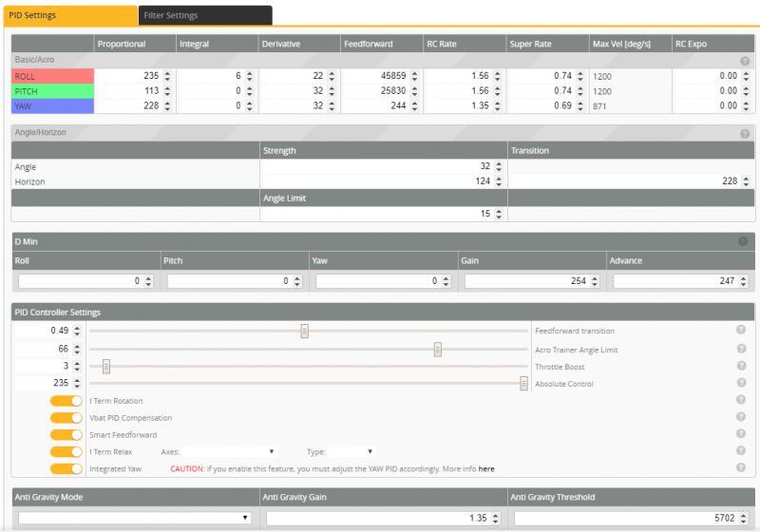Click help icon in D Min header
Image resolution: width=760 pixels, height=532 pixels.
[743, 241]
